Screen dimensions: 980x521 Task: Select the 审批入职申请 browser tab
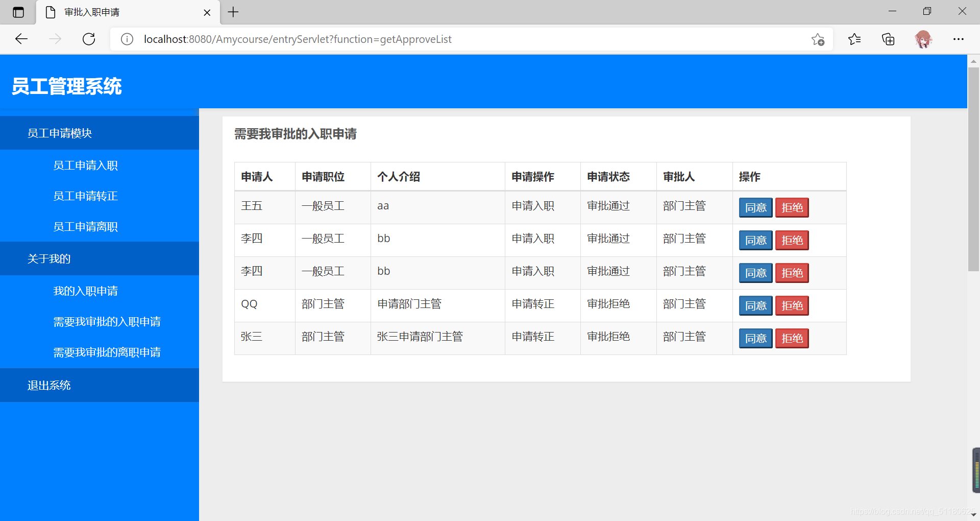pyautogui.click(x=122, y=12)
